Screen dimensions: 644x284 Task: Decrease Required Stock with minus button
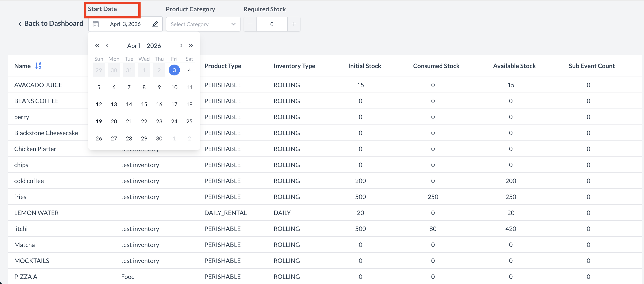250,24
